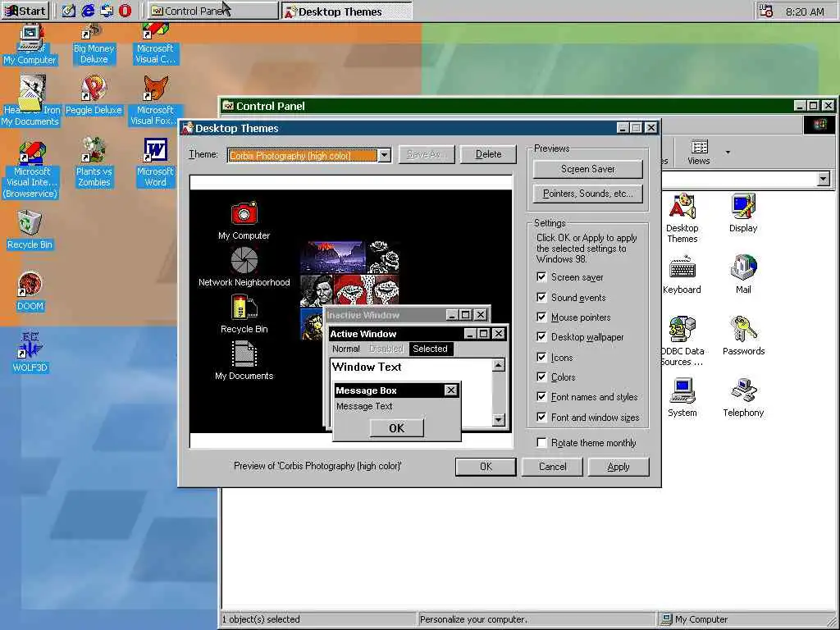Switch to Control Panel taskbar button
Screen dimensions: 840x630
(x=213, y=11)
